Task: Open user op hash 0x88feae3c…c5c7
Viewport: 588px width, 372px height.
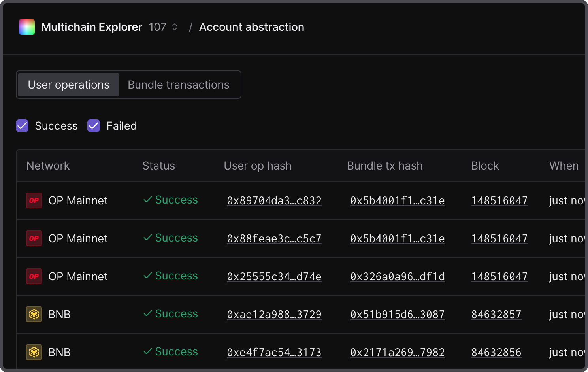Action: tap(274, 239)
